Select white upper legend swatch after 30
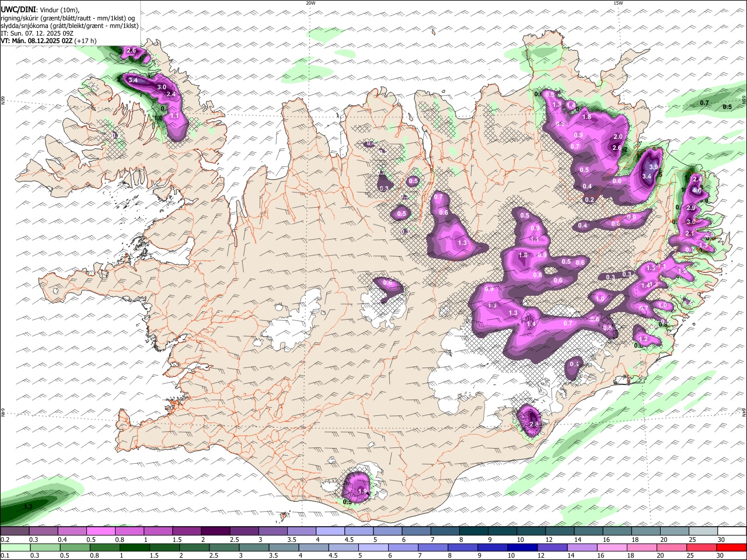Screen dimensions: 747x560 tap(732, 531)
